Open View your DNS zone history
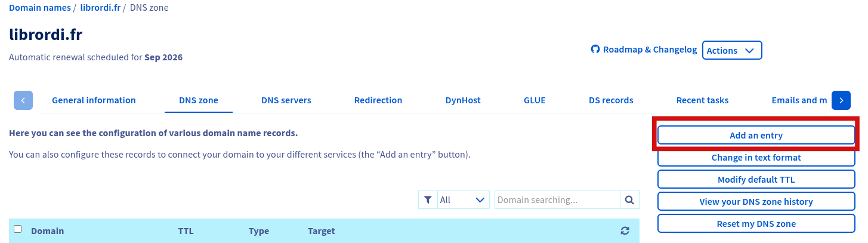This screenshot has width=868, height=243. point(756,202)
